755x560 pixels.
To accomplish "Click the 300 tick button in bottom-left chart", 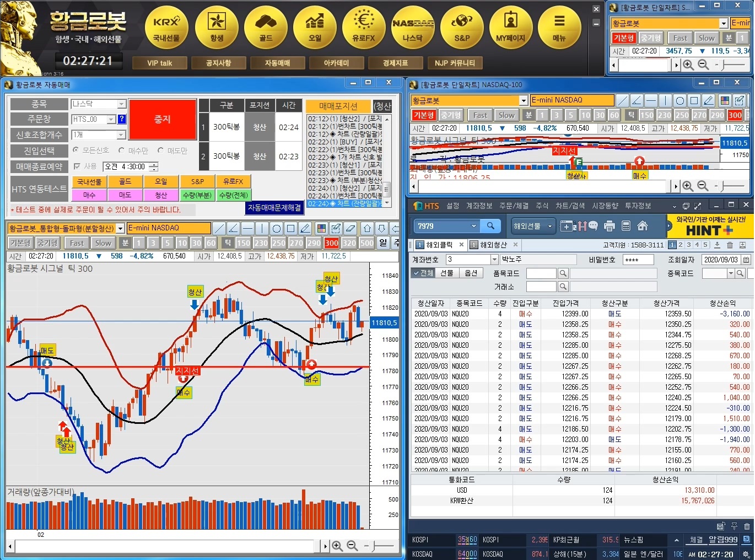I will [x=331, y=243].
